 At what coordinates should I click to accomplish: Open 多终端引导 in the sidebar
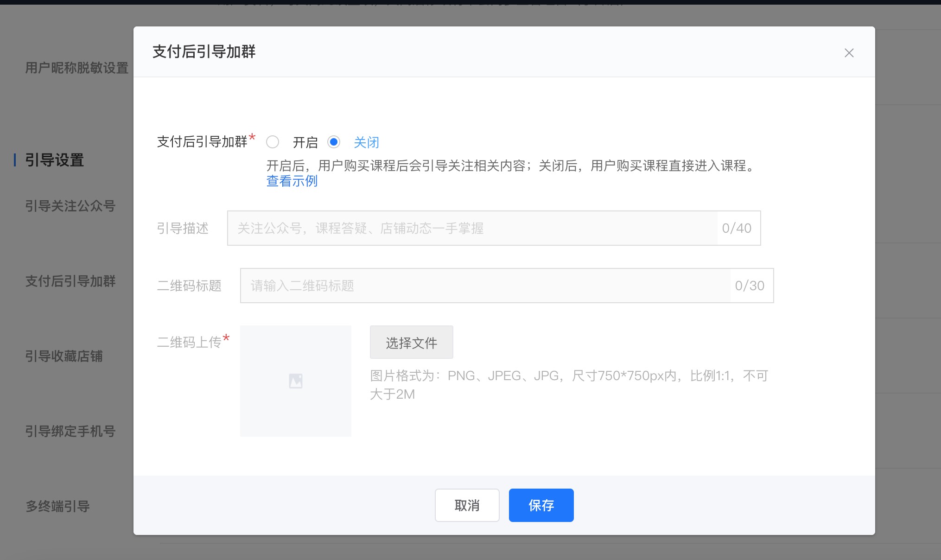(x=57, y=506)
